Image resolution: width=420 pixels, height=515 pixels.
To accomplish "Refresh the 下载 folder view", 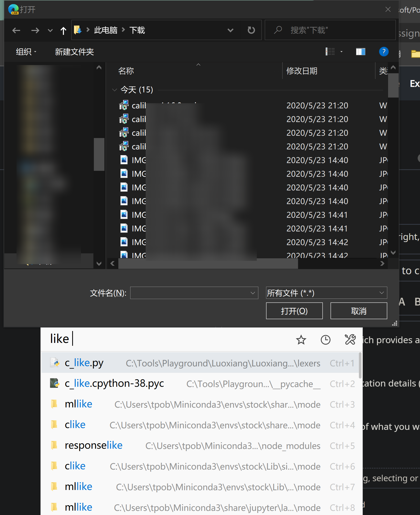I will coord(251,30).
